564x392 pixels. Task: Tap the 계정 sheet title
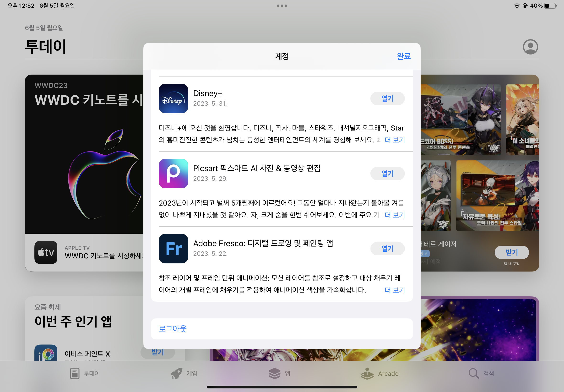pos(282,56)
